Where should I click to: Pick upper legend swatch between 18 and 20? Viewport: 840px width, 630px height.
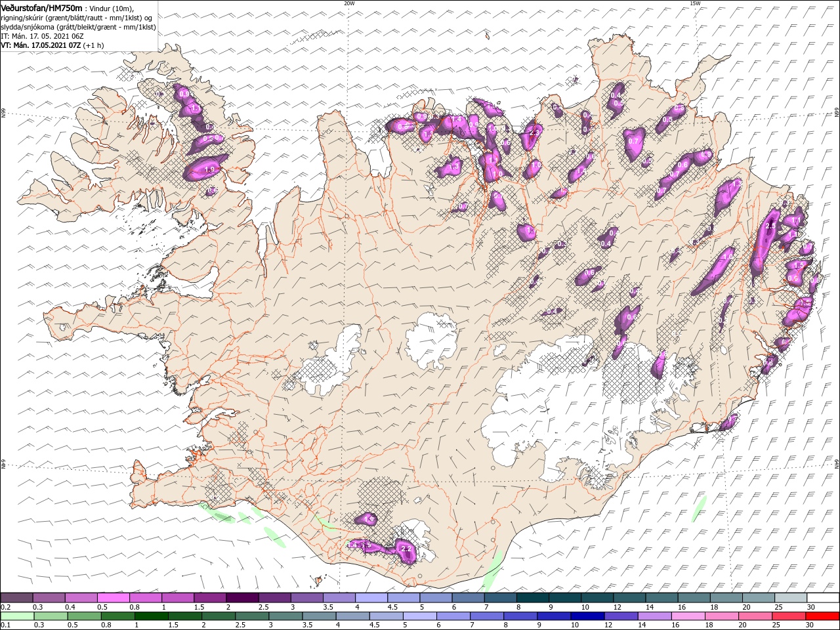726,597
